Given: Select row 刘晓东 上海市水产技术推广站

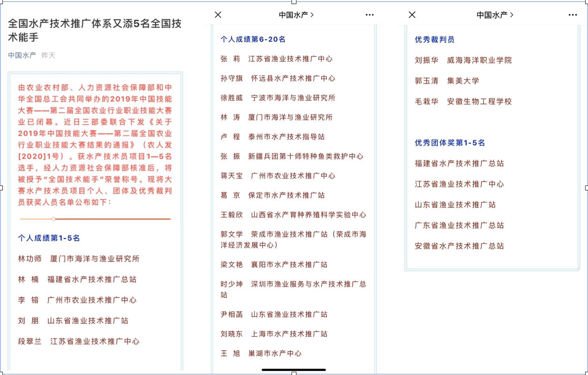Looking at the screenshot, I should coord(274,334).
